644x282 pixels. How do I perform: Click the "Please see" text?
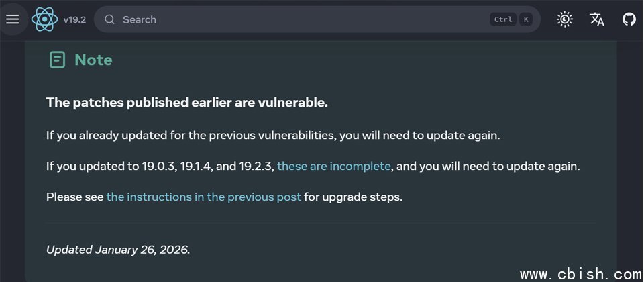point(75,197)
